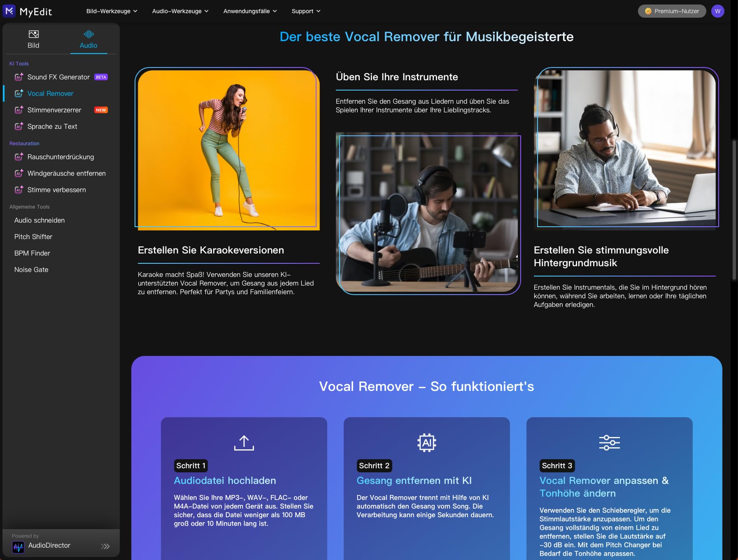738x560 pixels.
Task: Select the Vocal Remover AI icon
Action: pyautogui.click(x=19, y=93)
